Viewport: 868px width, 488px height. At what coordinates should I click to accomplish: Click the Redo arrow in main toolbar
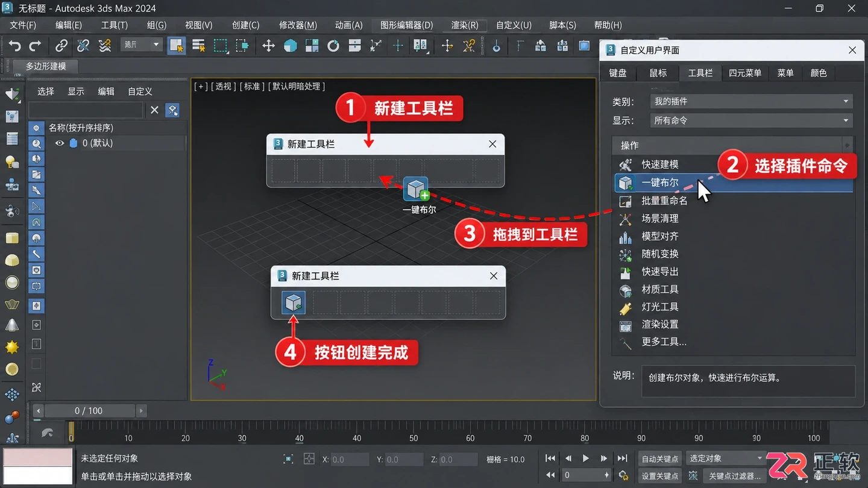(35, 46)
